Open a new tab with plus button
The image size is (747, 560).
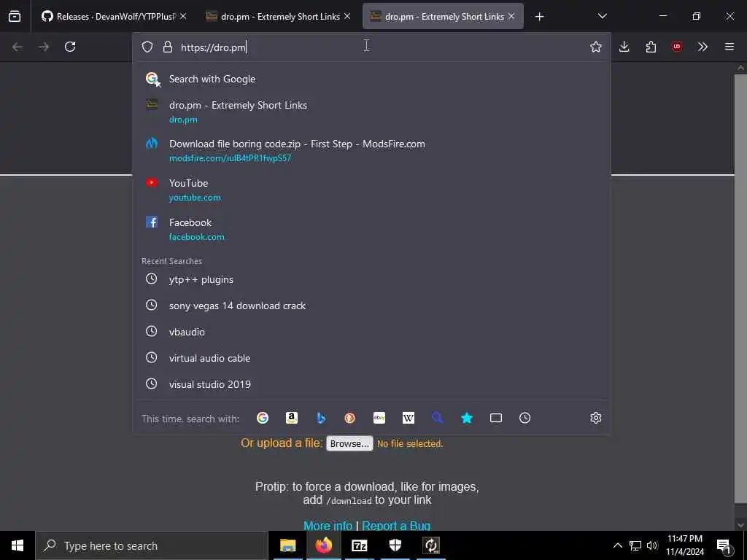point(539,17)
